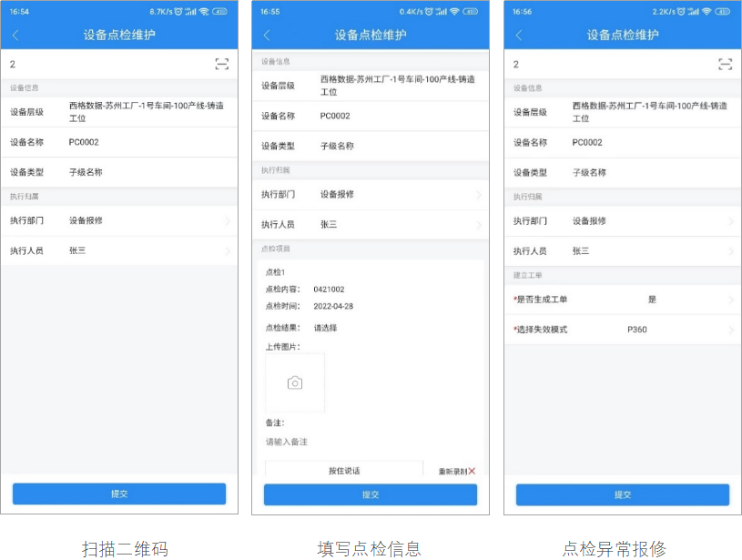Screen dimensions: 742x560
Task: Tap battery icon in the leftmost screen's status bar
Action: (219, 12)
